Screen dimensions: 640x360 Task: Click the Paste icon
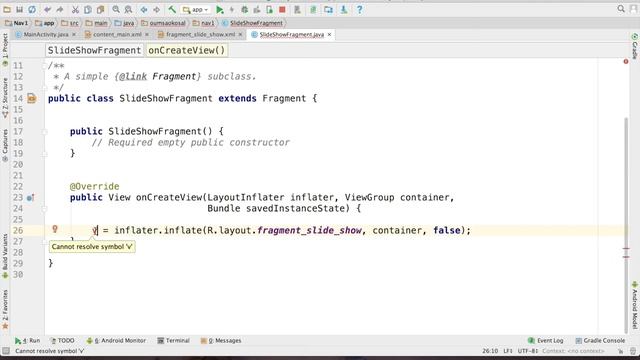100,9
